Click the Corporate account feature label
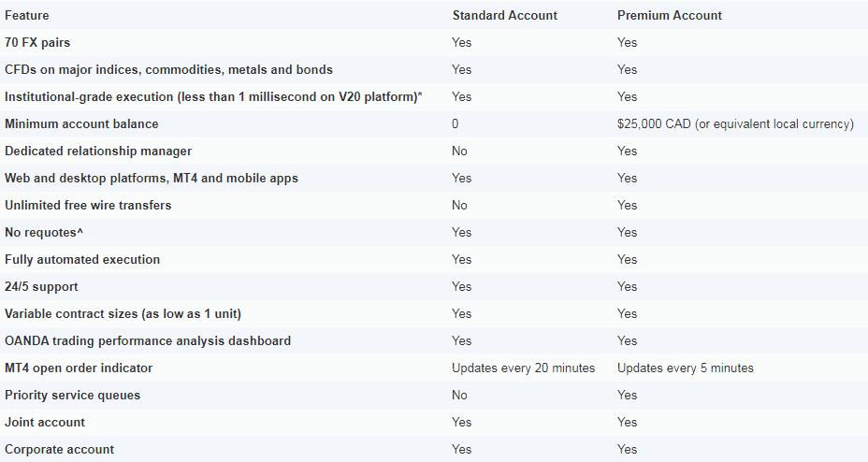Screen dimensions: 868x462 59,449
